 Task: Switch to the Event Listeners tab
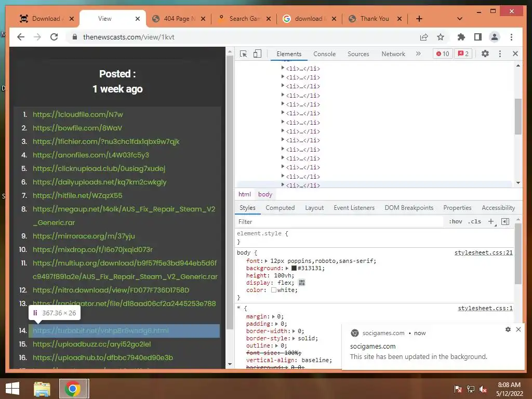[354, 208]
